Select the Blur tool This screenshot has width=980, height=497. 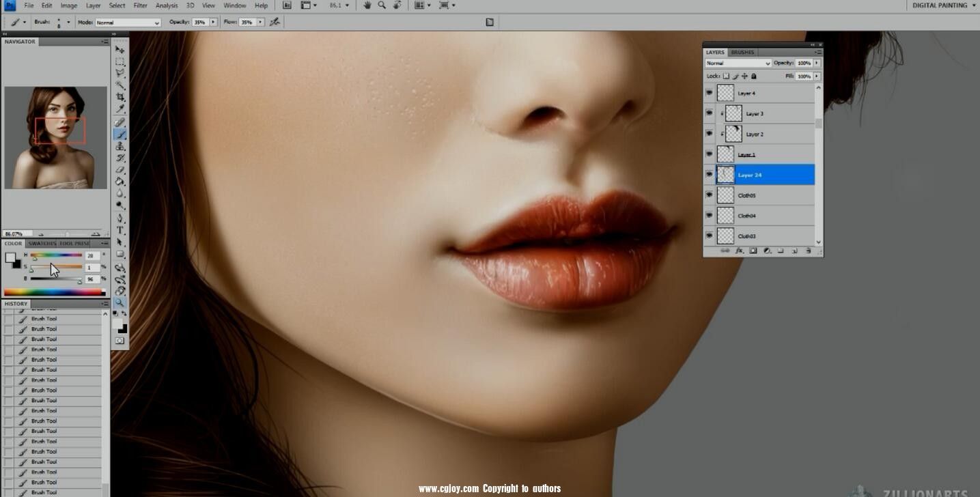click(x=120, y=194)
